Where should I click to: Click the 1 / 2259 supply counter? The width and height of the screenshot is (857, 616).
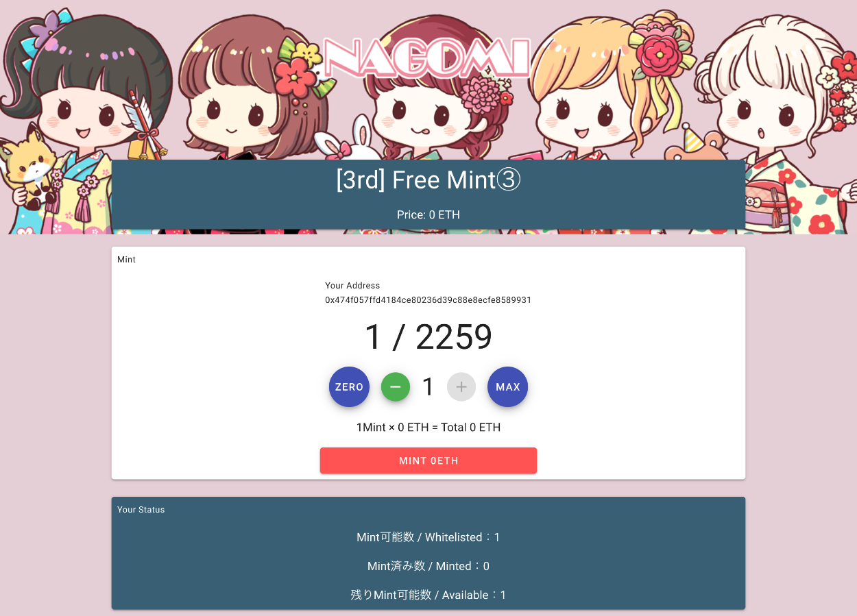point(428,336)
